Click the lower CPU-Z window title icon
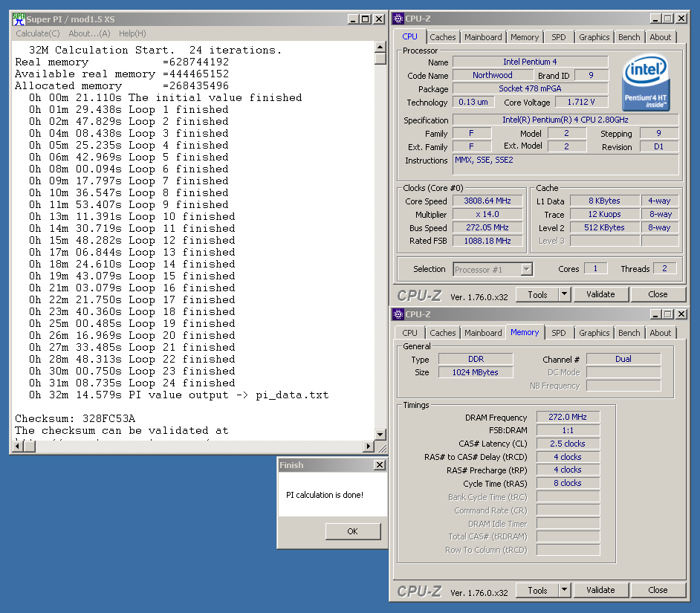The height and width of the screenshot is (613, 700). (398, 314)
